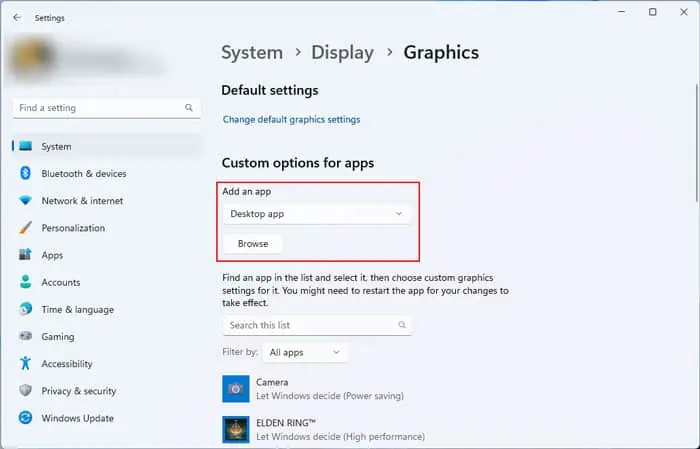Click the Search this list magnifier icon
700x449 pixels.
(402, 325)
